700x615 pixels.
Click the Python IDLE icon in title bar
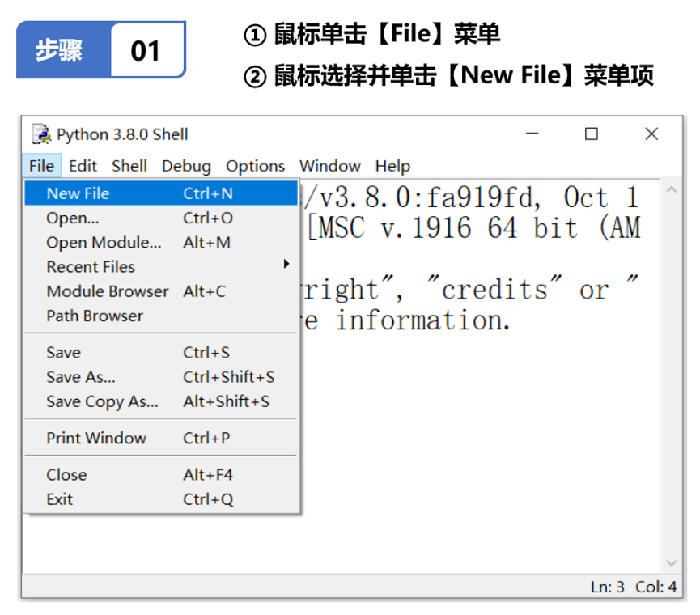coord(41,134)
